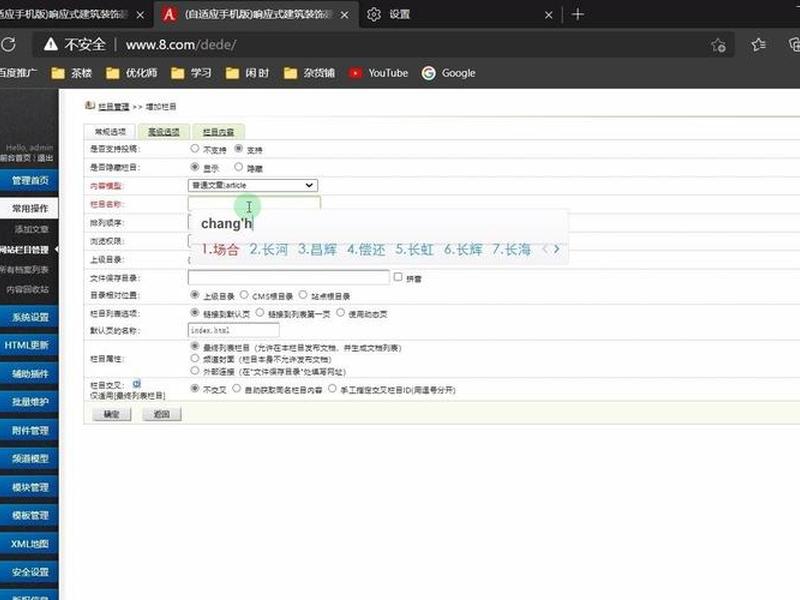Select 隐藏 for 是否隐藏栏目
The height and width of the screenshot is (600, 800).
tap(238, 167)
